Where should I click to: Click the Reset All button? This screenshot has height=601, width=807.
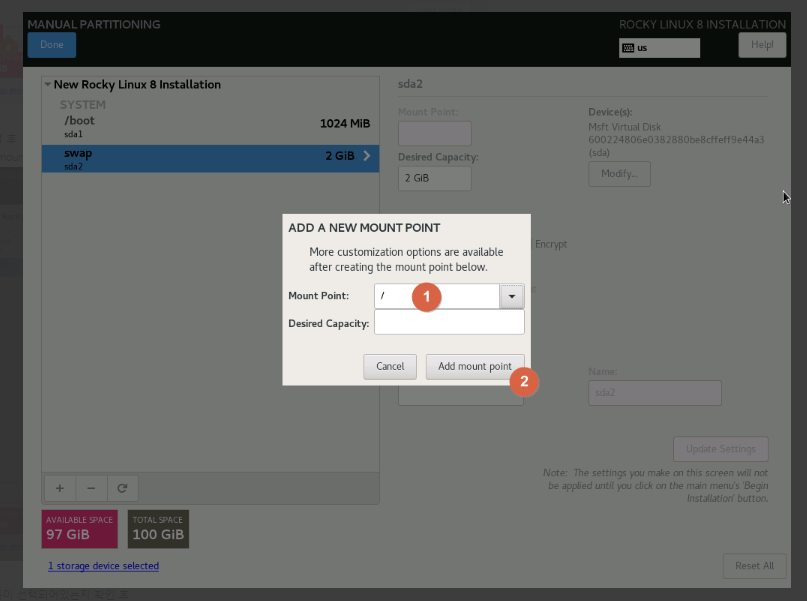point(754,565)
